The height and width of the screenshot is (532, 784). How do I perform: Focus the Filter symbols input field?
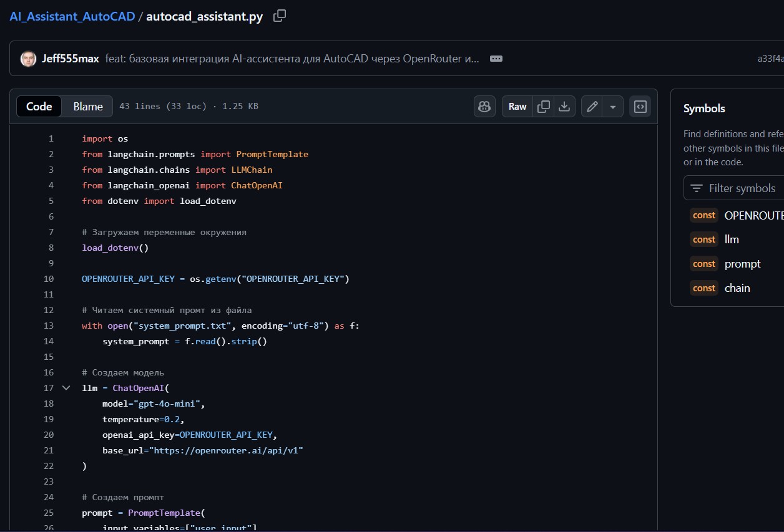pos(734,188)
